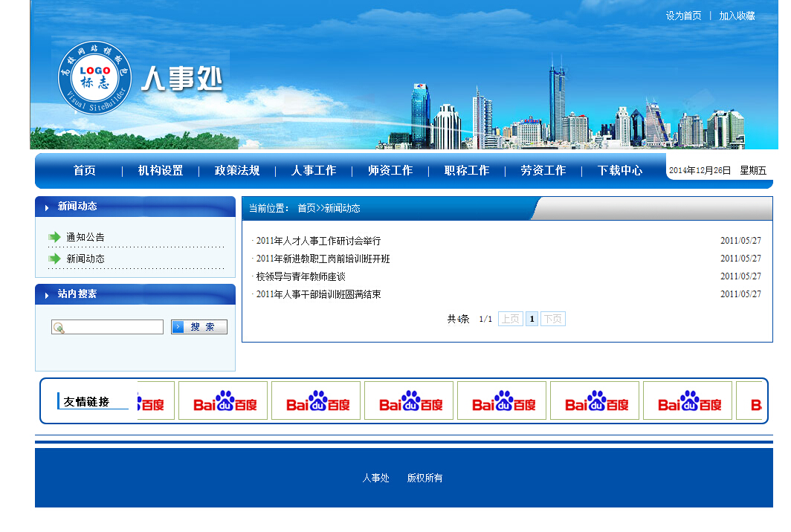The height and width of the screenshot is (532, 791).
Task: Click the 新闻动态 sidebar panel header title
Action: click(x=77, y=206)
